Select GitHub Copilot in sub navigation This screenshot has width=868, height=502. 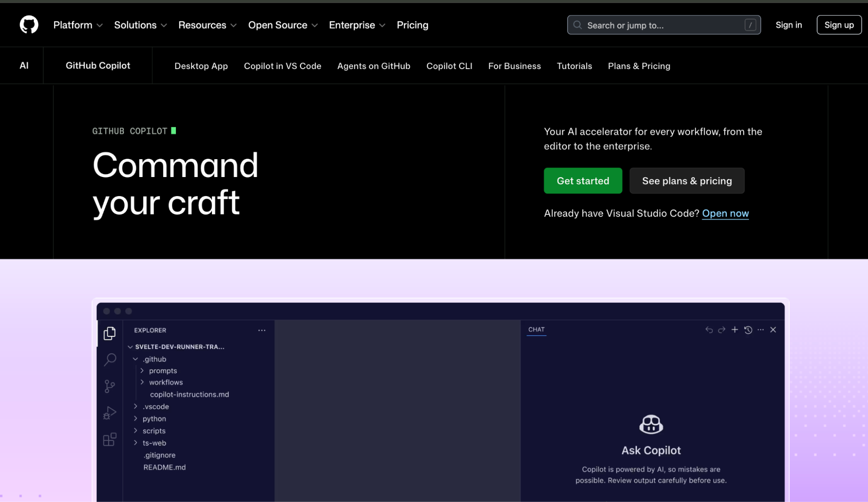[98, 66]
